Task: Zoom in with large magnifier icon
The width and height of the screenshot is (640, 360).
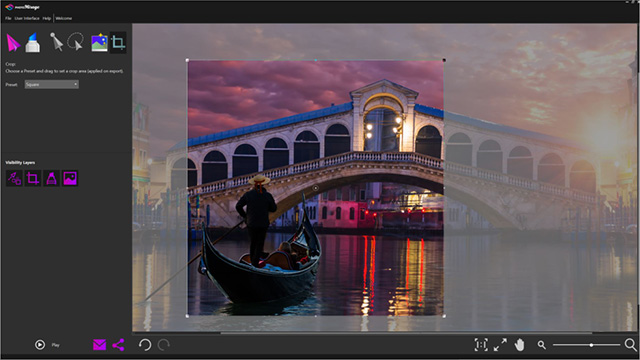Action: click(x=631, y=345)
